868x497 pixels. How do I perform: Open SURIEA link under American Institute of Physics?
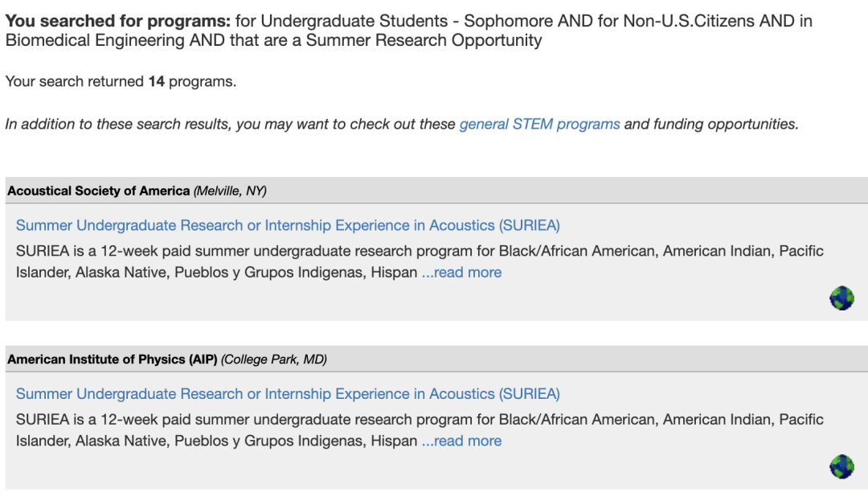(x=288, y=394)
